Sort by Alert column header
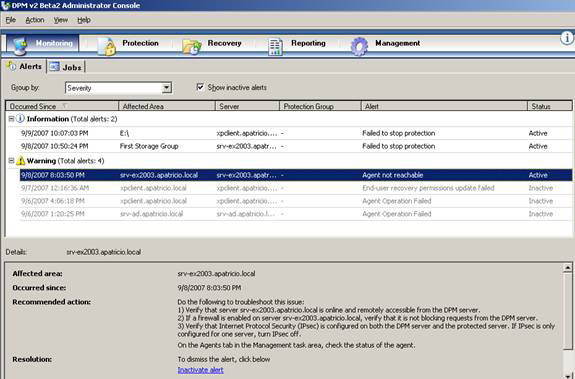 [444, 106]
